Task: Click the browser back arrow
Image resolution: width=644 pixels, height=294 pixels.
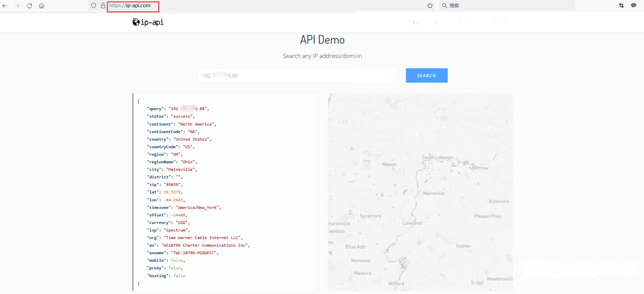Action: point(5,5)
